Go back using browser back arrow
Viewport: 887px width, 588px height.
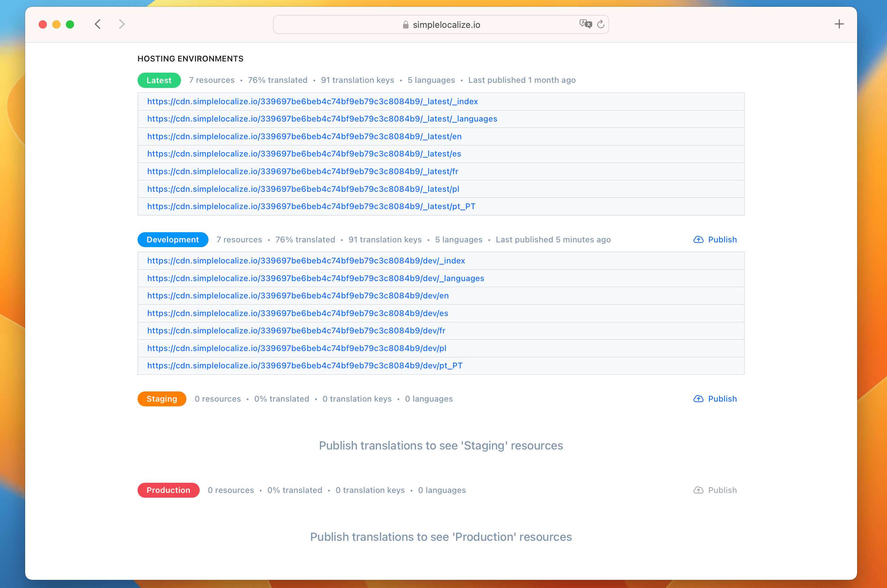[97, 24]
